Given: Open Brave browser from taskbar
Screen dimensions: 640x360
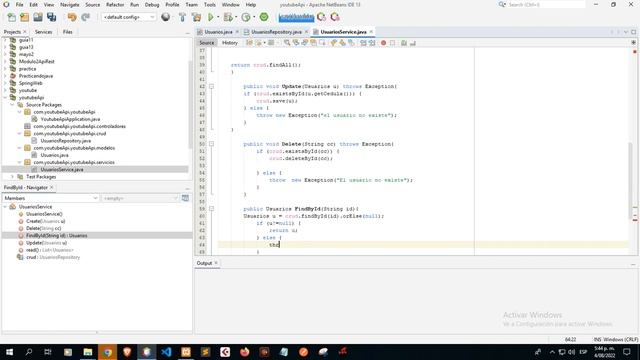Looking at the screenshot, I should (127, 352).
